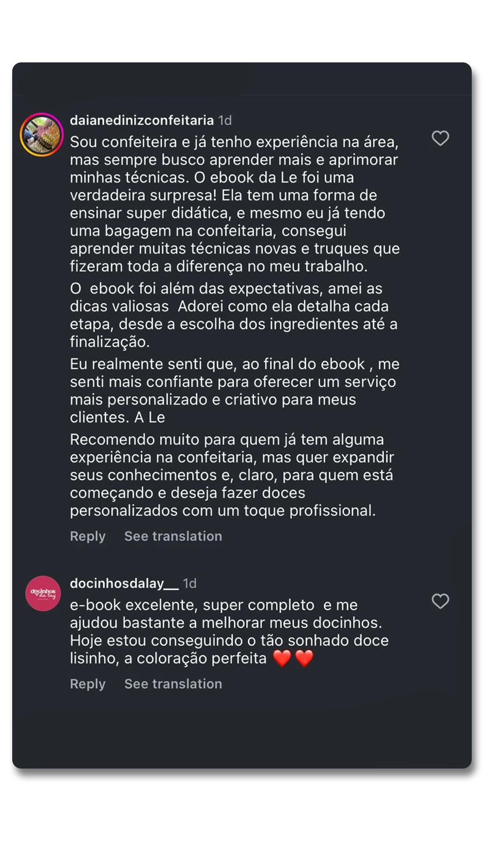The height and width of the screenshot is (868, 488).
Task: Open the daianedinizconfeitaria username link
Action: coord(142,120)
